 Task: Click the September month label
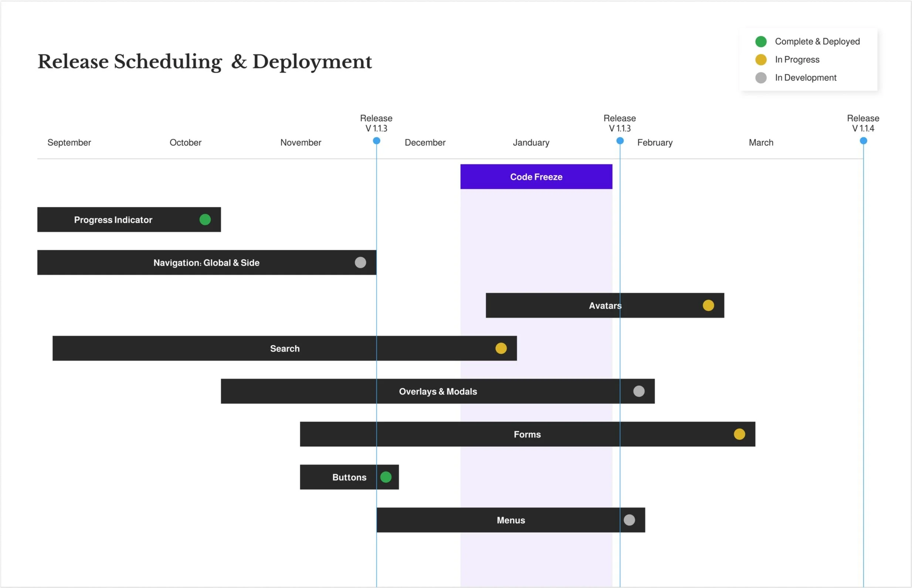pyautogui.click(x=69, y=142)
